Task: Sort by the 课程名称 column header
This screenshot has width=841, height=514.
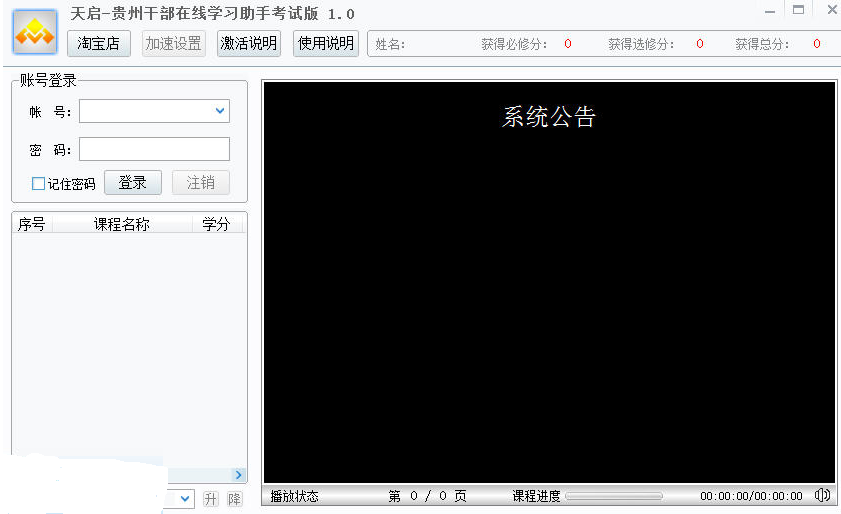Action: tap(122, 224)
